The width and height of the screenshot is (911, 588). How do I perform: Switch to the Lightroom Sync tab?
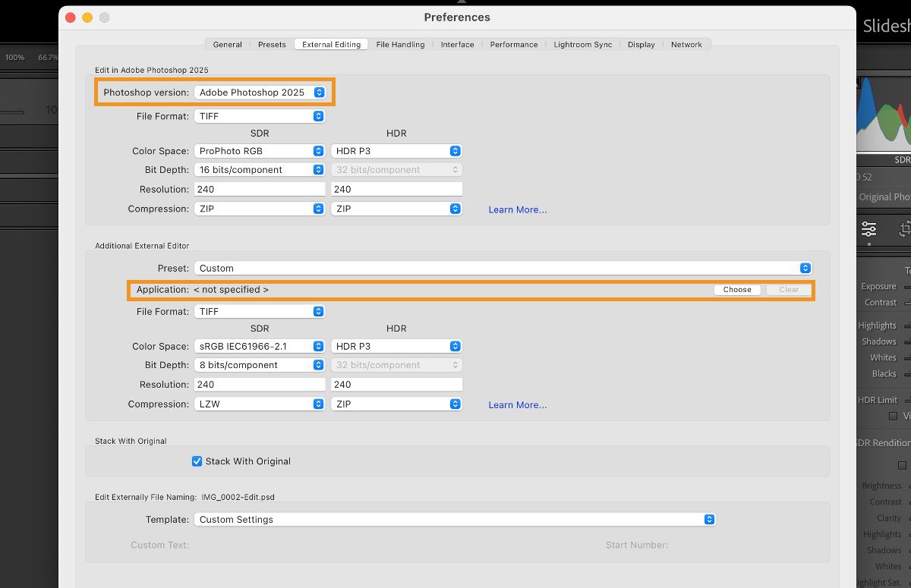point(582,44)
